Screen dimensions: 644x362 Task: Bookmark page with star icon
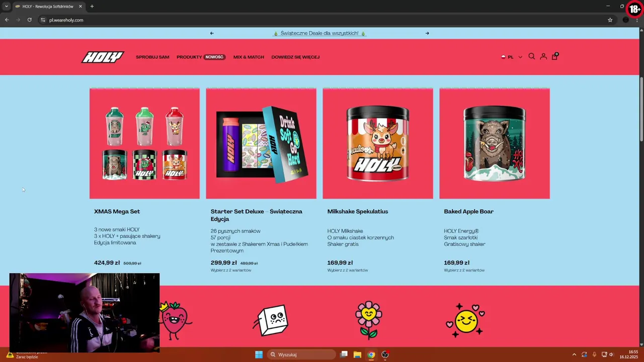pyautogui.click(x=610, y=20)
